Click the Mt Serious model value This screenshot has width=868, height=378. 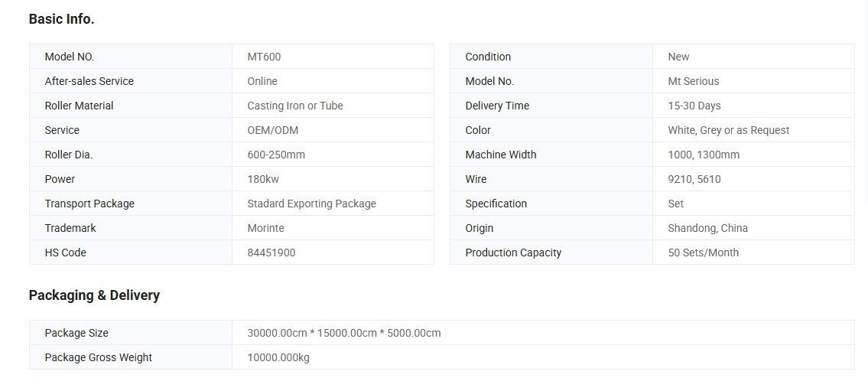(x=693, y=81)
